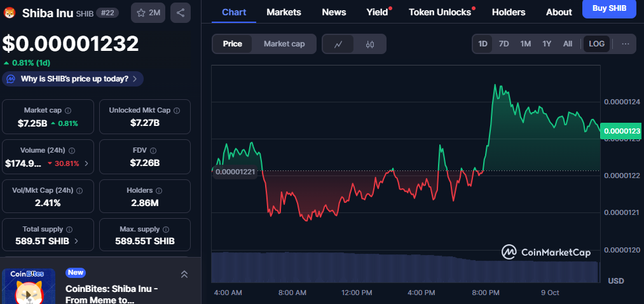Toggle the LOG scale button

pos(597,44)
